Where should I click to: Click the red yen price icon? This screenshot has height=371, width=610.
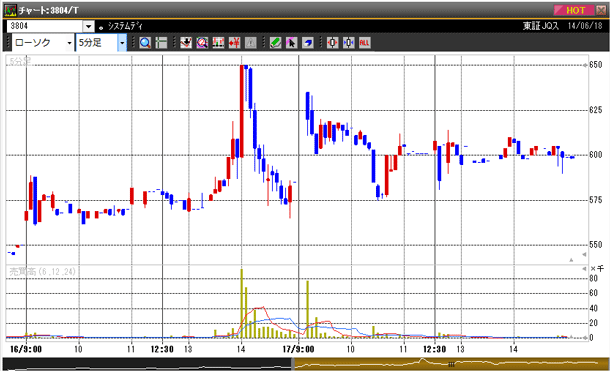(234, 43)
